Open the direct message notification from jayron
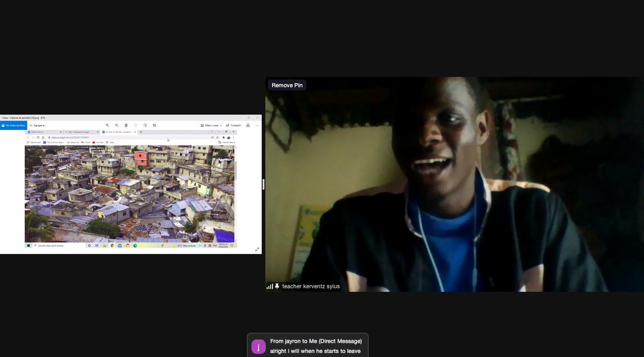 point(308,346)
